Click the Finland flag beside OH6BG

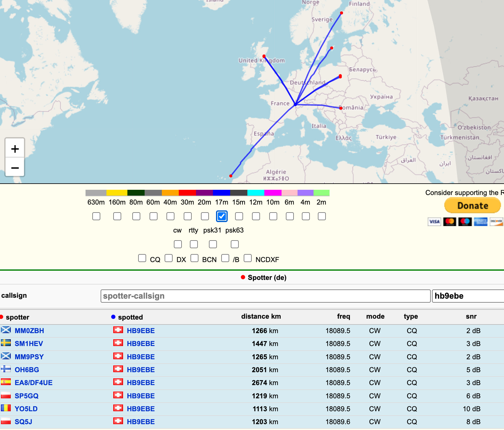pos(6,369)
